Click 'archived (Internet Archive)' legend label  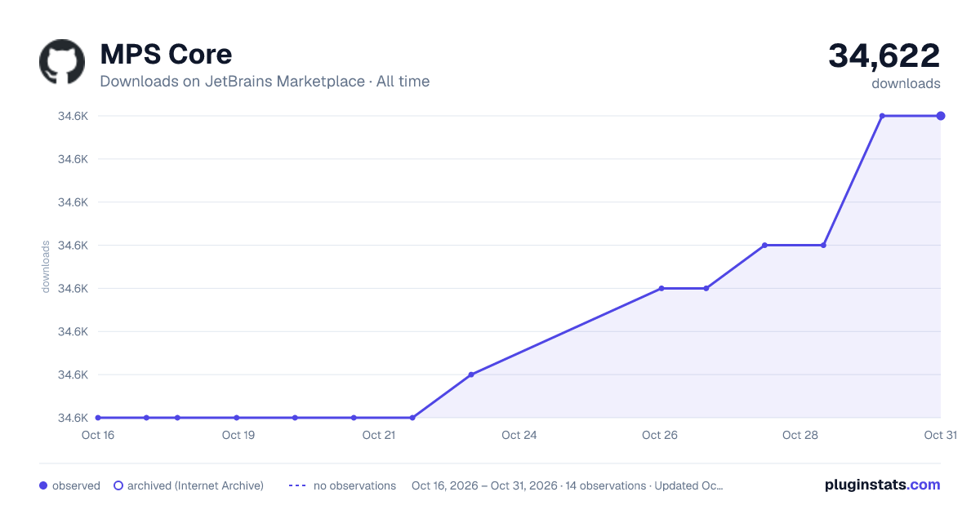[195, 485]
